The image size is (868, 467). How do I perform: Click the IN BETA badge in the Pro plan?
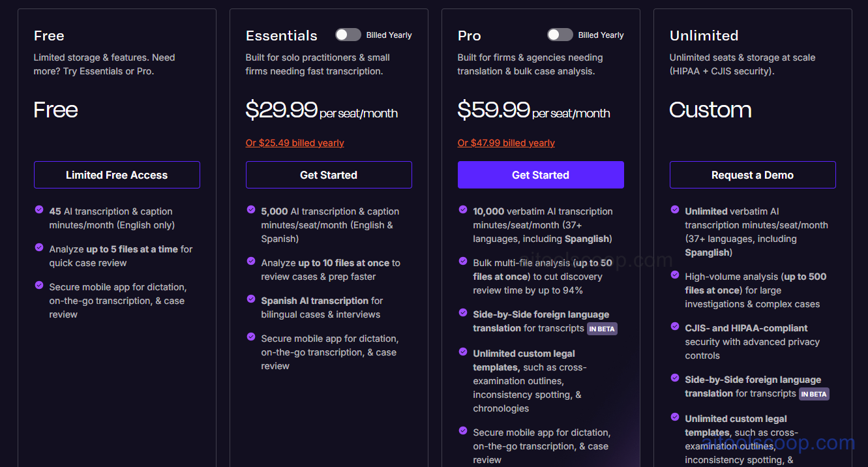tap(601, 329)
